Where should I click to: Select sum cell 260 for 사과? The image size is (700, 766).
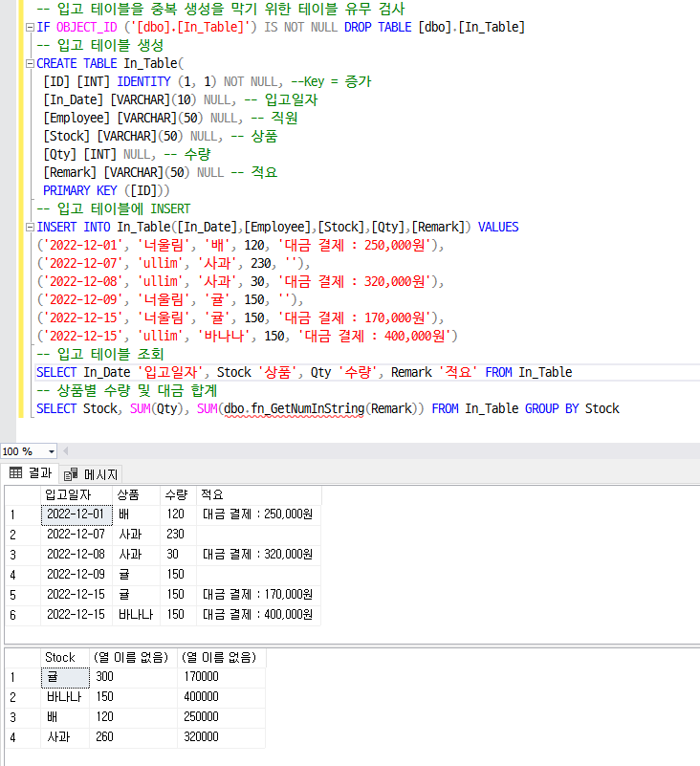134,737
